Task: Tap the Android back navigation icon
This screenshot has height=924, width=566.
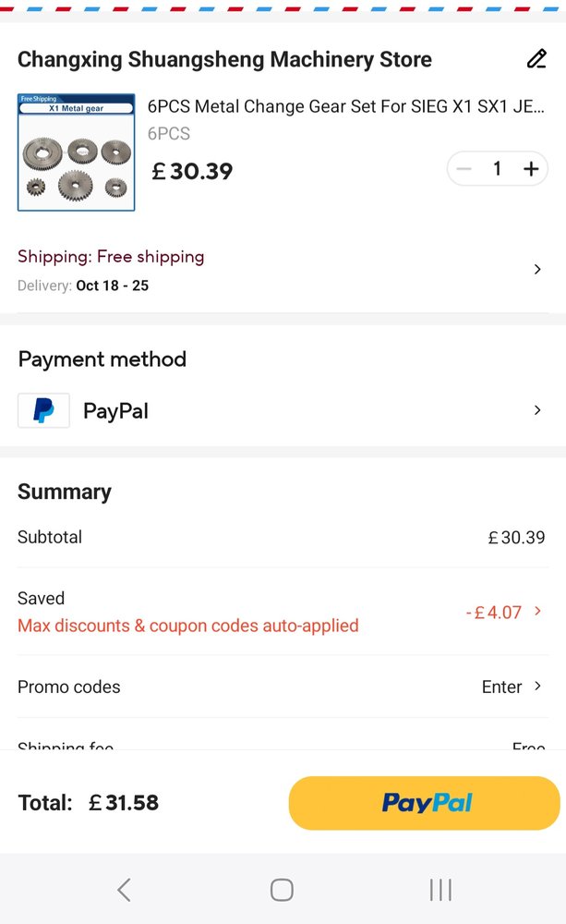Action: (x=124, y=890)
